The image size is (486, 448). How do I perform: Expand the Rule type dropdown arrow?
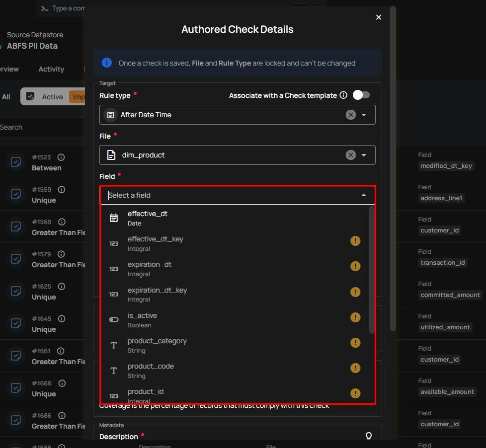364,115
